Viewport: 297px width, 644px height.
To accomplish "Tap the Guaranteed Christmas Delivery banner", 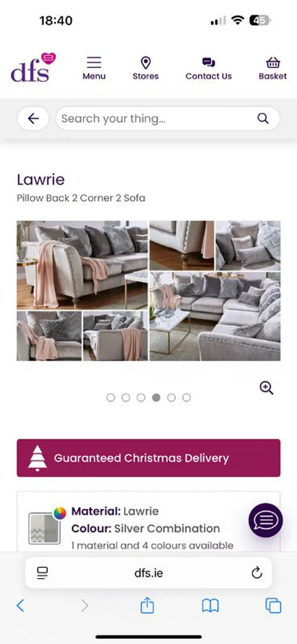I will [x=148, y=458].
